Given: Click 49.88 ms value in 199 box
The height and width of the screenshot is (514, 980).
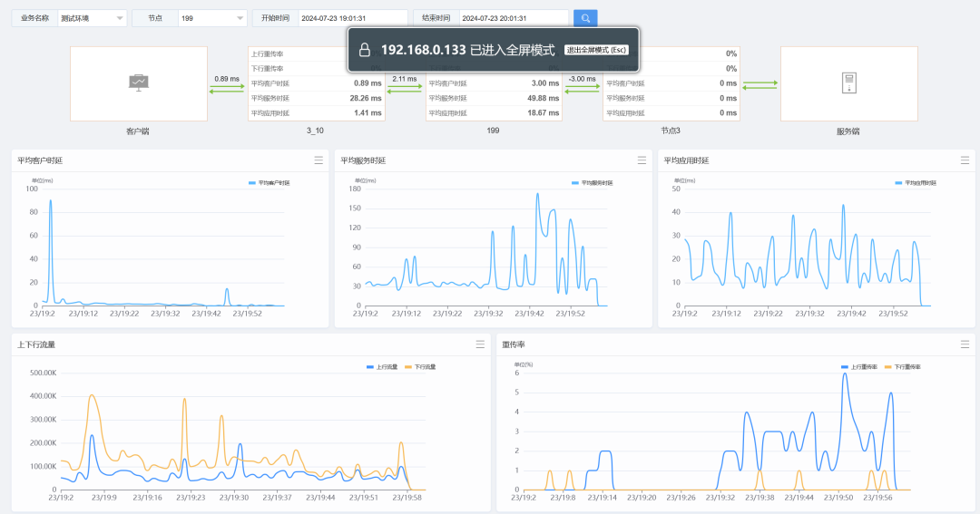Looking at the screenshot, I should coord(544,98).
